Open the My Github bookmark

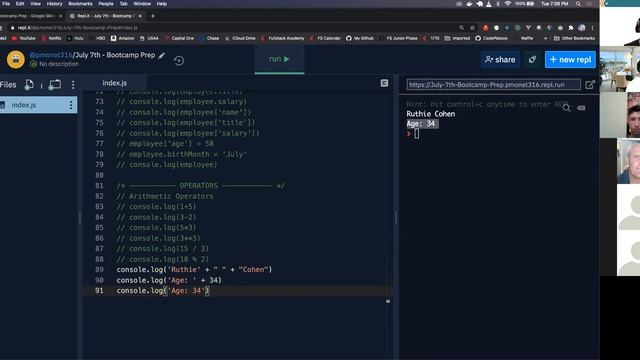pos(360,38)
